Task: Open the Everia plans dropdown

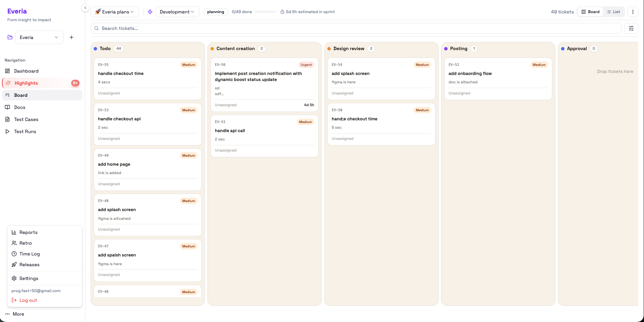Action: (x=115, y=12)
